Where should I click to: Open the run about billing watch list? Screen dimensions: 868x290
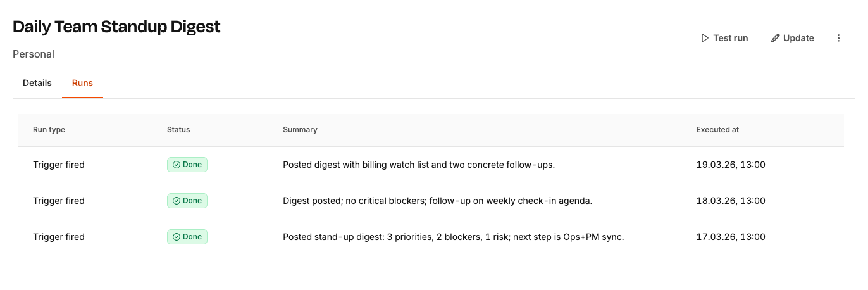[418, 165]
